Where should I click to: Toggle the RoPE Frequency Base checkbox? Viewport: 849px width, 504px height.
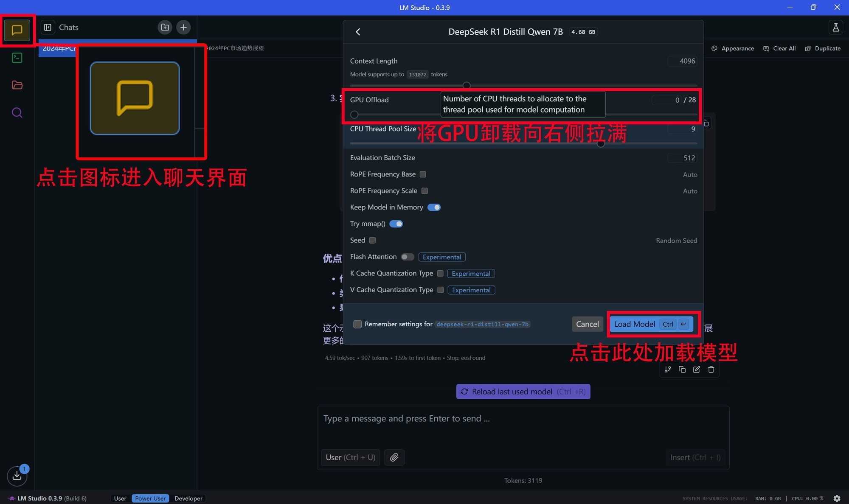click(x=423, y=174)
